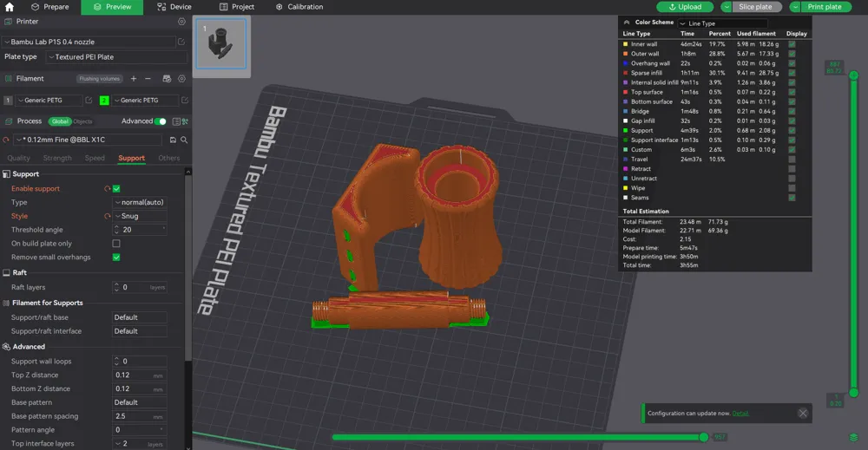Viewport: 868px width, 450px height.
Task: Select plate 1 thumbnail
Action: coord(220,44)
